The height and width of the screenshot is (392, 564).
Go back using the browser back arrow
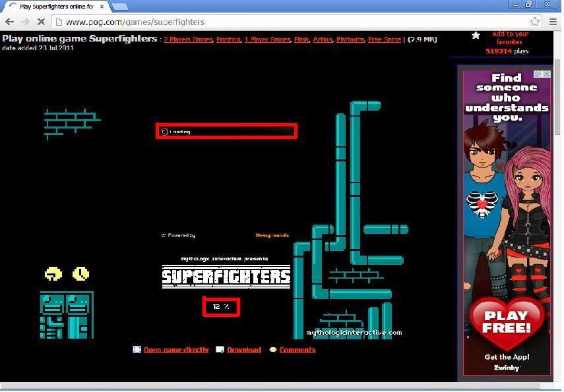coord(10,22)
